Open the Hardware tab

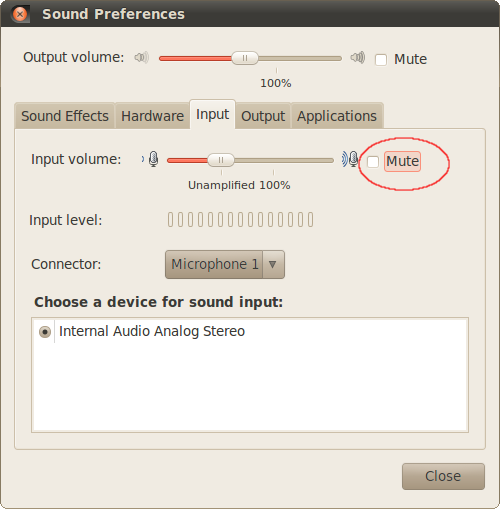coord(152,116)
